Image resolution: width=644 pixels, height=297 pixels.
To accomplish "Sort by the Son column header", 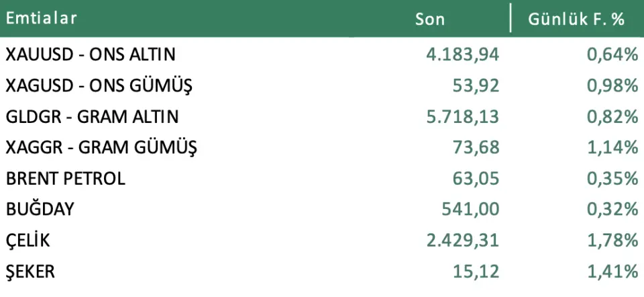I will (430, 19).
